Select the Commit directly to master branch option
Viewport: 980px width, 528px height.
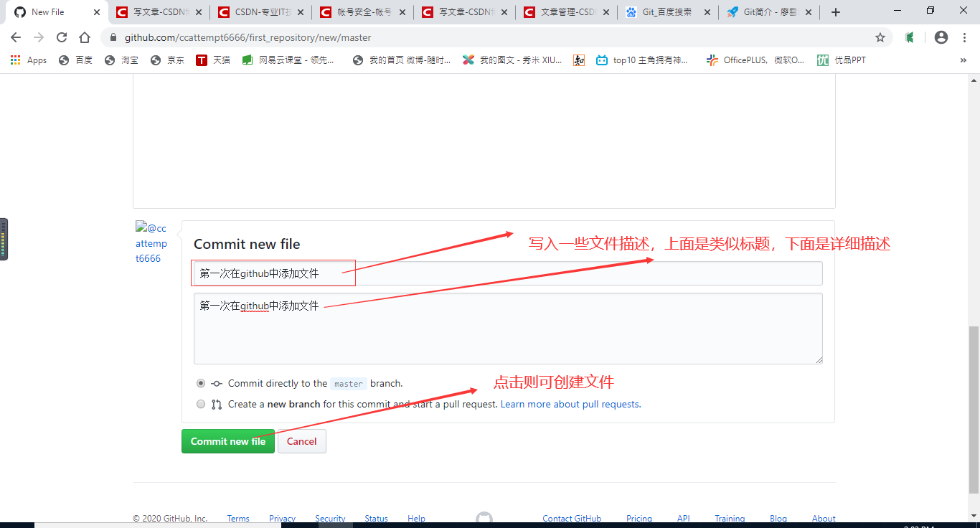pyautogui.click(x=201, y=383)
